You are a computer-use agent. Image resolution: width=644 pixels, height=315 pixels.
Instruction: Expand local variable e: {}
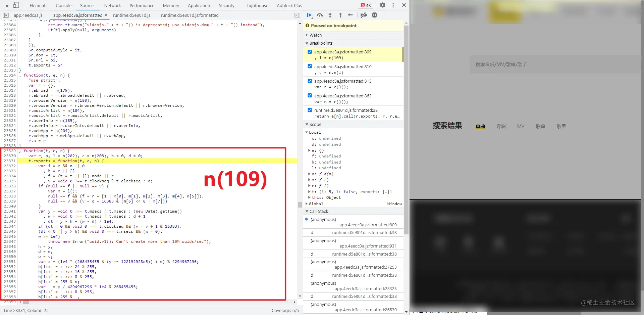tap(309, 150)
